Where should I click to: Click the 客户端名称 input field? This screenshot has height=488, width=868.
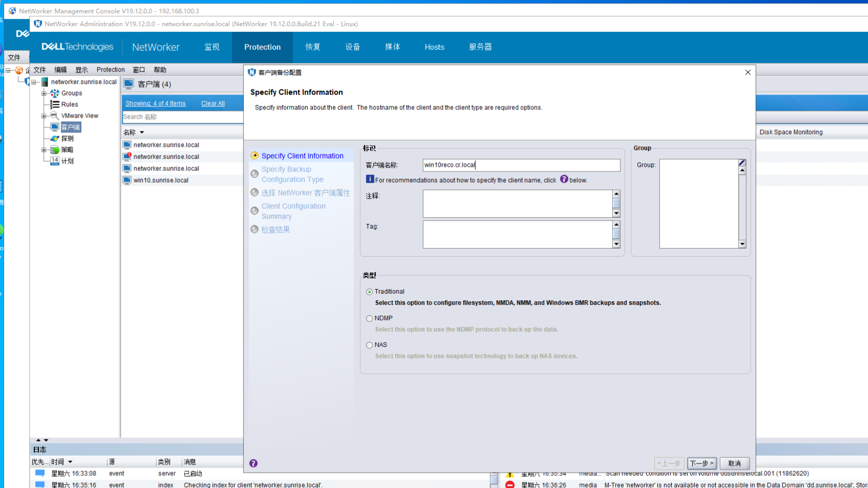(x=521, y=165)
